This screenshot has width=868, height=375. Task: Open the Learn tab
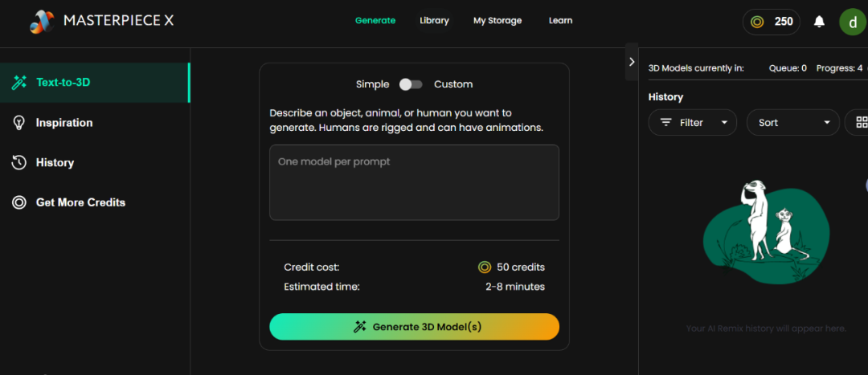tap(560, 20)
